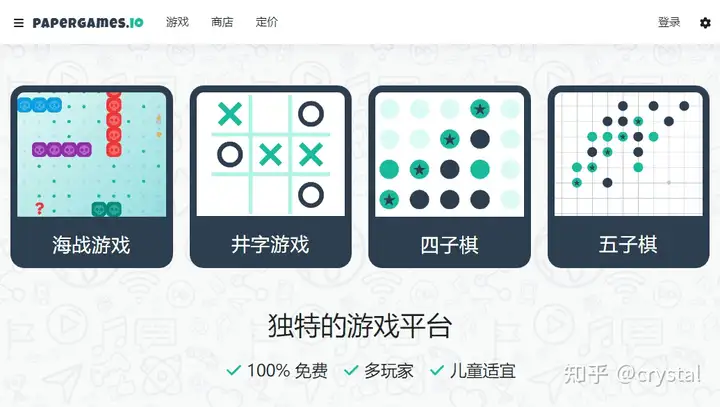Select the 游戏 menu item

click(177, 22)
